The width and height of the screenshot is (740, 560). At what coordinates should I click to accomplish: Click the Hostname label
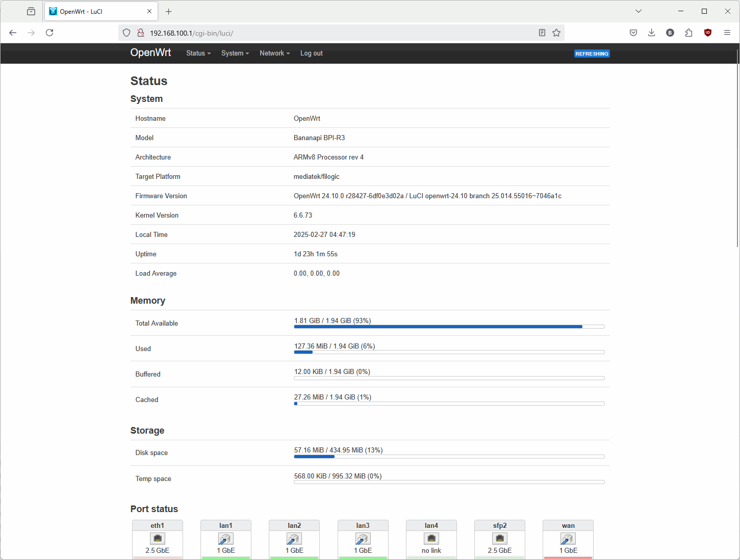(x=150, y=118)
